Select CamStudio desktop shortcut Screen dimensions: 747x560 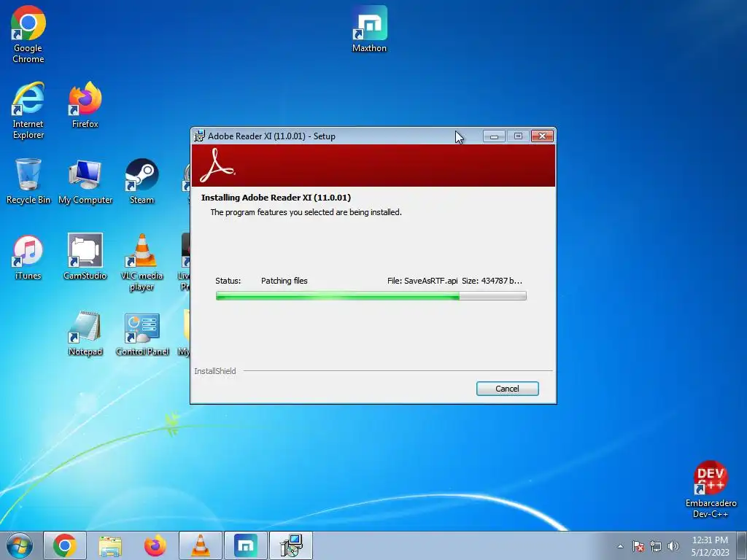click(x=85, y=257)
